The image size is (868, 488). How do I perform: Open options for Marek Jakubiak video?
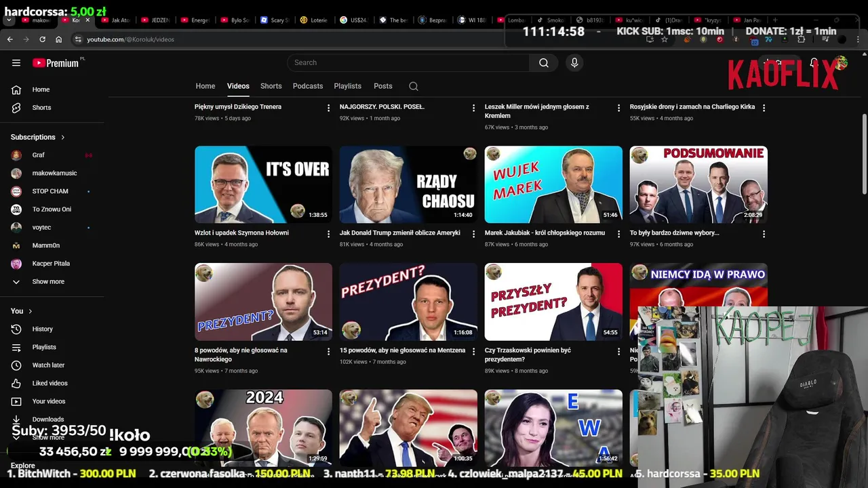tap(618, 234)
